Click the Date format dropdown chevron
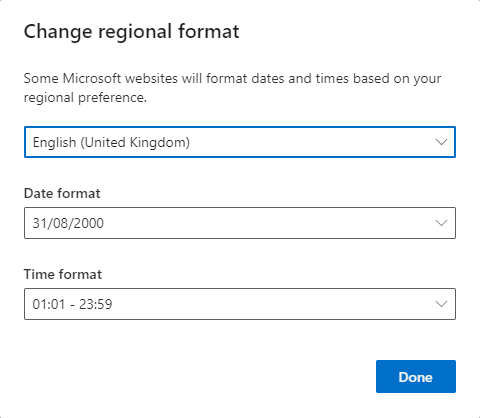This screenshot has width=480, height=418. click(441, 223)
